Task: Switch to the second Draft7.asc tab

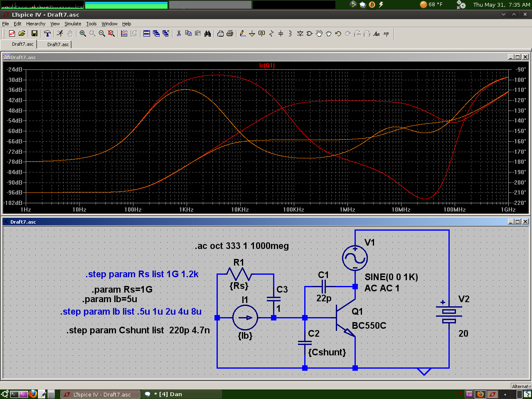Action: [x=55, y=44]
